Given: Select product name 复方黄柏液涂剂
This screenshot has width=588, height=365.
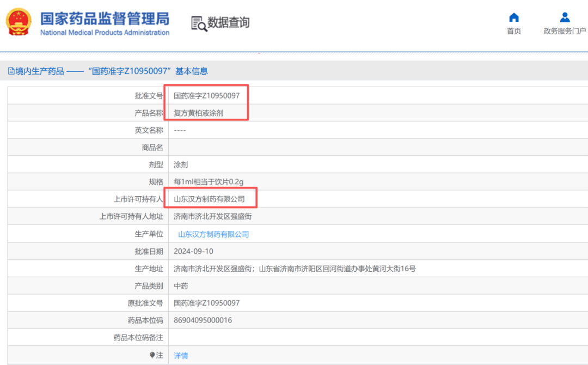Looking at the screenshot, I should point(199,113).
